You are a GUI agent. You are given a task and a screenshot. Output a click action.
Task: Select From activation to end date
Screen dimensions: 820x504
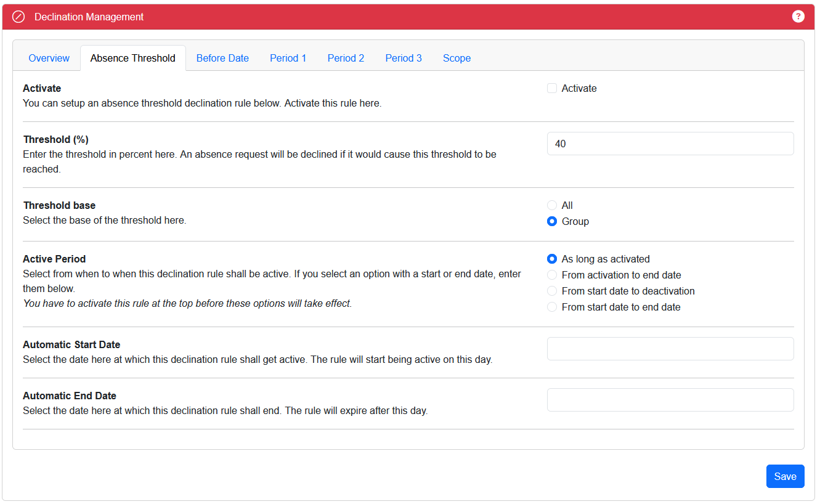coord(552,275)
